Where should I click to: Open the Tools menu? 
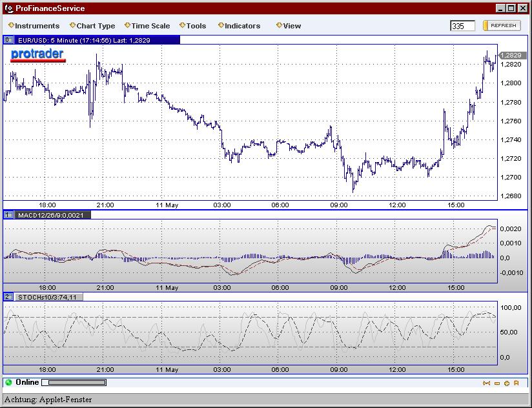pyautogui.click(x=192, y=26)
